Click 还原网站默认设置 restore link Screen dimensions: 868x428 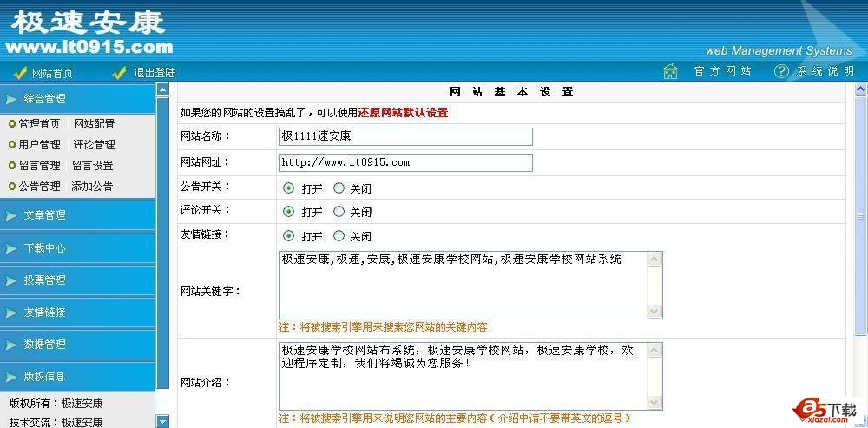(403, 113)
